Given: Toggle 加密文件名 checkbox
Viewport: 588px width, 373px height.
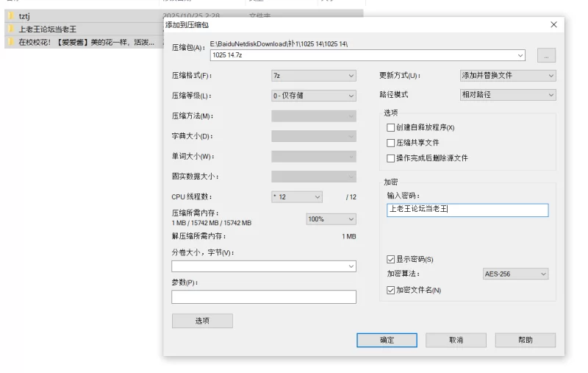Looking at the screenshot, I should (x=391, y=290).
